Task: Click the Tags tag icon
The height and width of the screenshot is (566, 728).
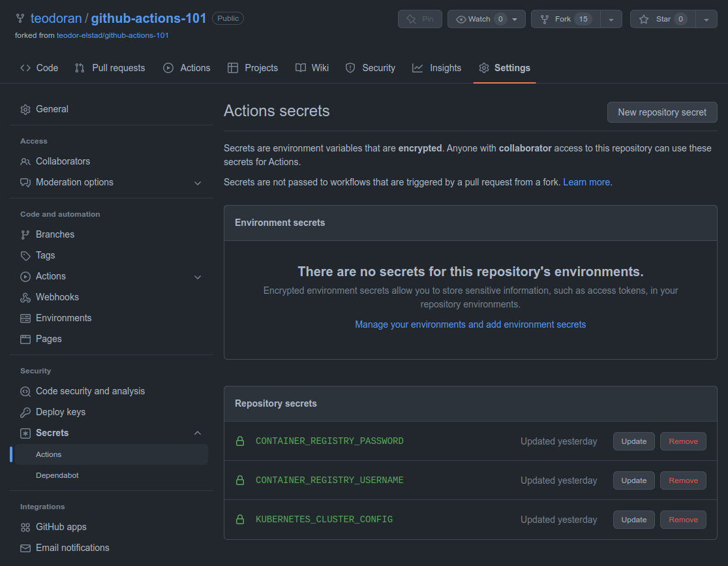Action: [x=25, y=256]
